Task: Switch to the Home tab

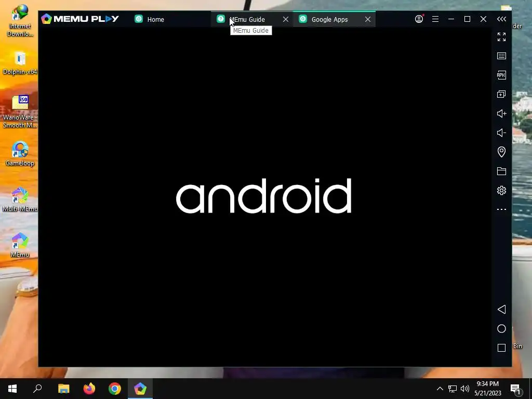Action: click(170, 19)
